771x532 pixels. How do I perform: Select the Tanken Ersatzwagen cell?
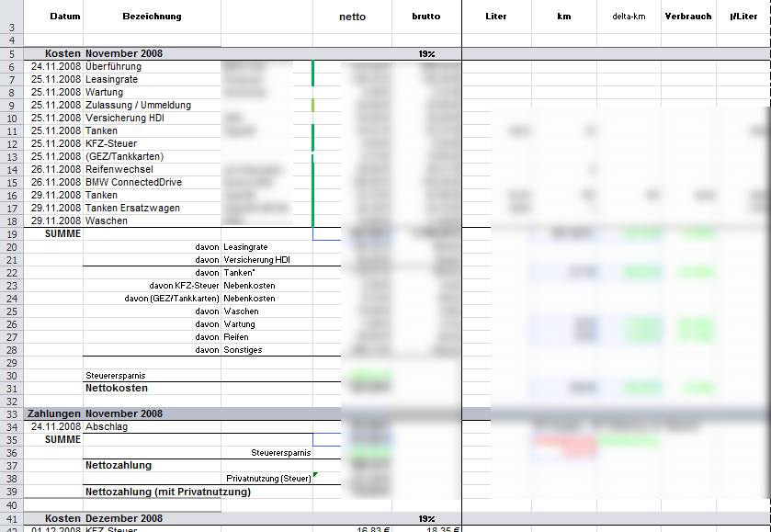[x=132, y=209]
